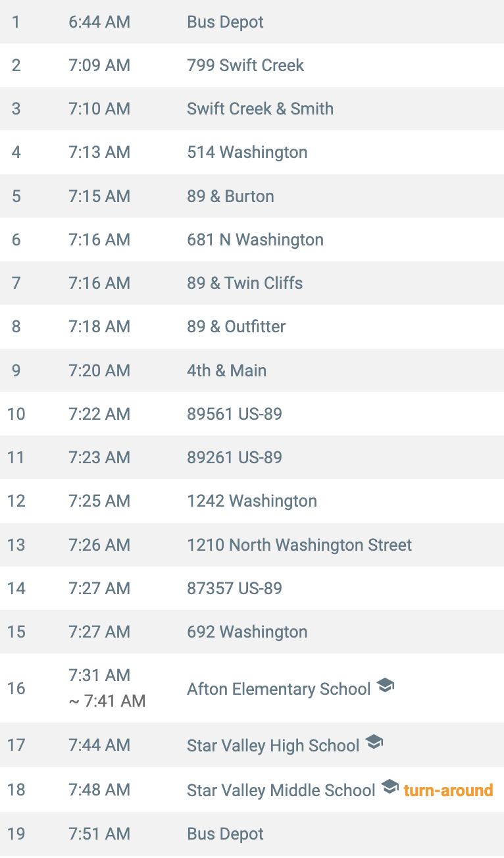Click the 89 & Outfitter stop
Image resolution: width=504 pixels, height=858 pixels.
(252, 326)
